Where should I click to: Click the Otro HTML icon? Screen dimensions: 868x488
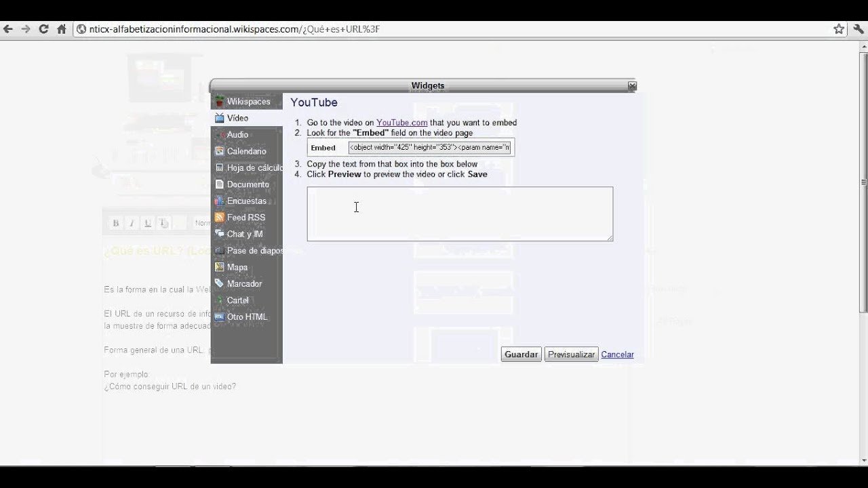tap(219, 317)
